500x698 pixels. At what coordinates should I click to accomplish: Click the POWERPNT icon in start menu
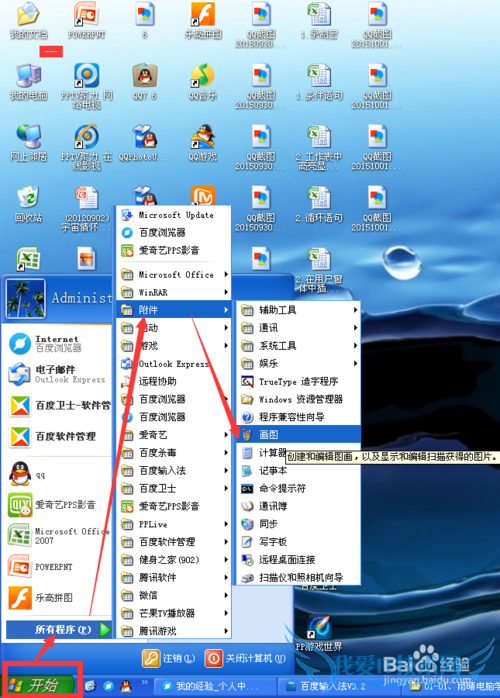click(x=20, y=566)
